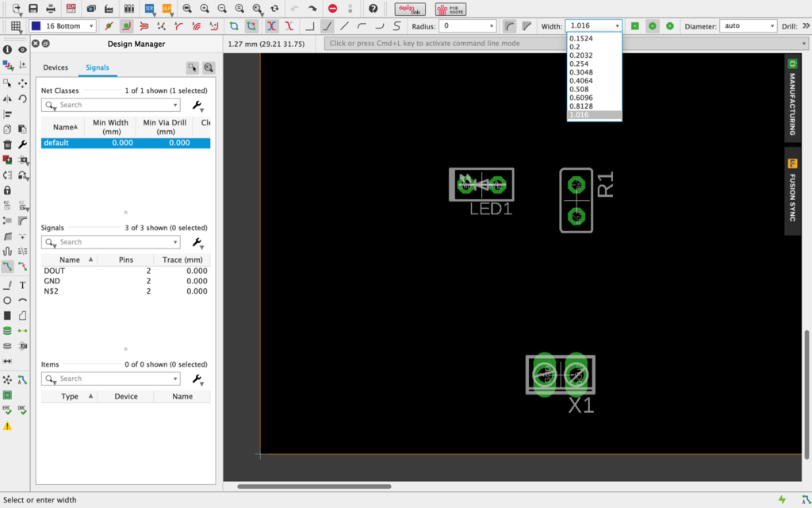The height and width of the screenshot is (508, 812).
Task: Toggle the push obstacles routing mode
Action: click(144, 26)
